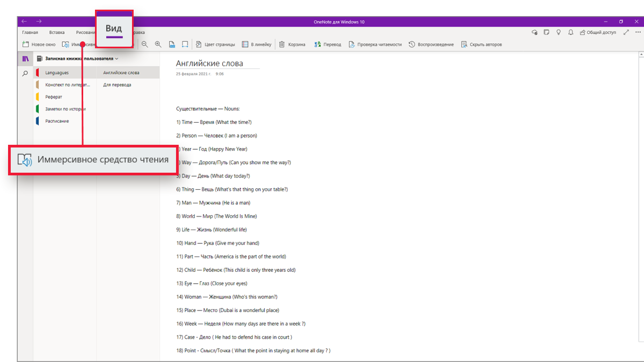644x362 pixels.
Task: Click the date 25 февраля 2021 г.
Action: coord(193,74)
